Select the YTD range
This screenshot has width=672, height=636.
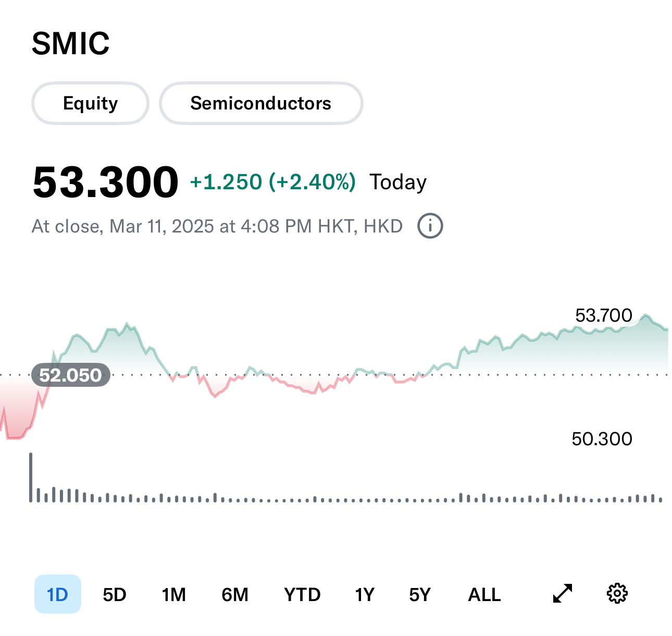[x=302, y=594]
